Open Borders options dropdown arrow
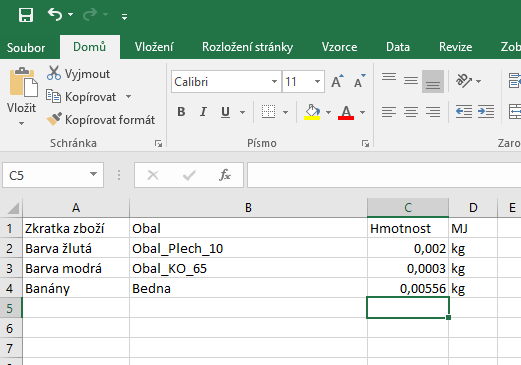The width and height of the screenshot is (521, 365). point(285,112)
